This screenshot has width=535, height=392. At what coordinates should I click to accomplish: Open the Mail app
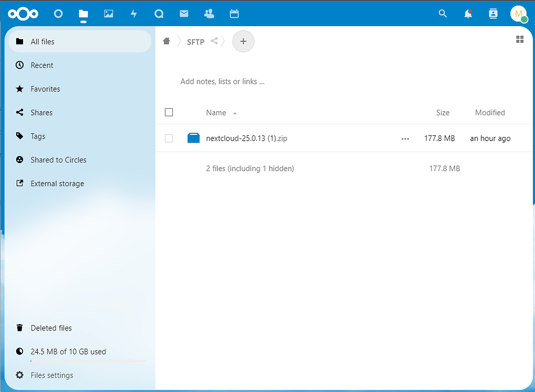pos(184,14)
